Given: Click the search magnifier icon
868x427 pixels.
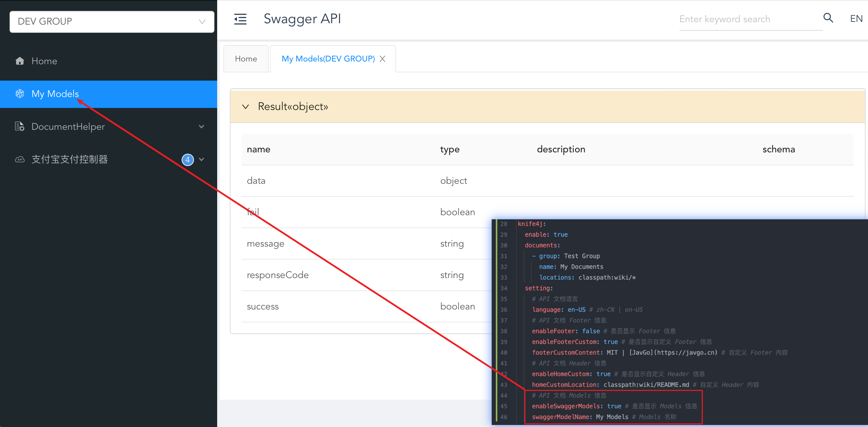Looking at the screenshot, I should pos(828,18).
